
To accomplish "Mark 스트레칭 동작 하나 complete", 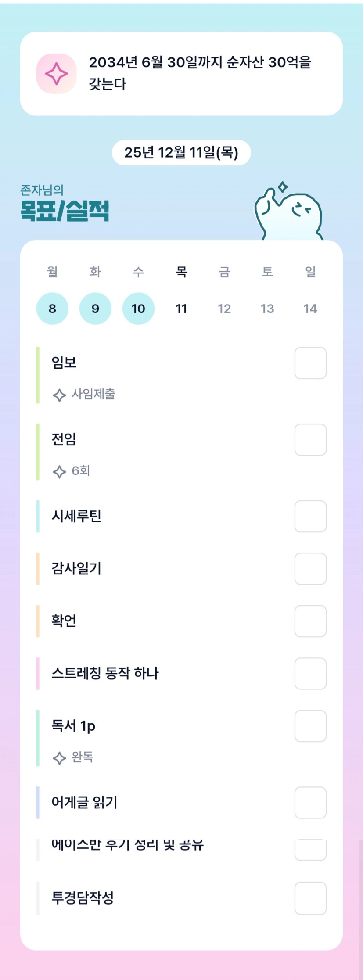I will point(310,674).
